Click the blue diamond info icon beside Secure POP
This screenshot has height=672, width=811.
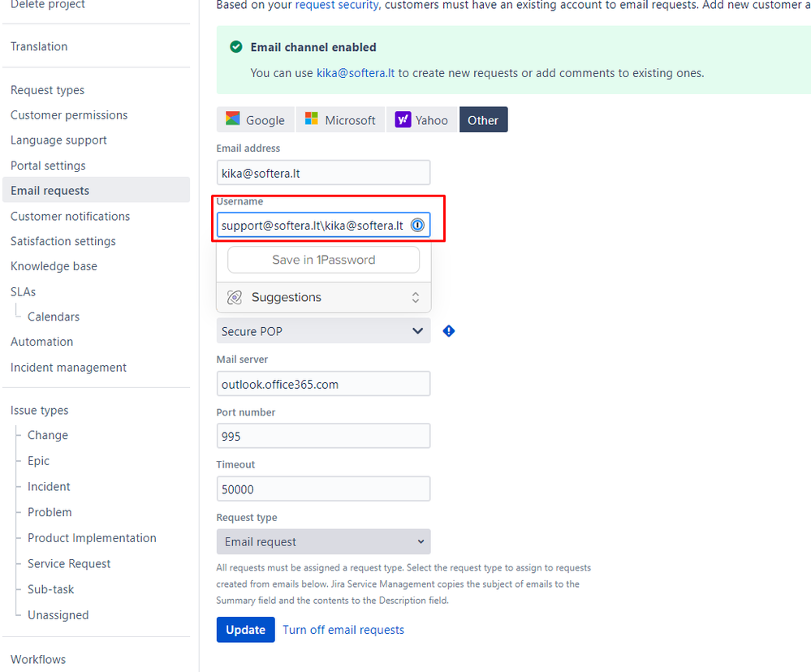(x=449, y=331)
